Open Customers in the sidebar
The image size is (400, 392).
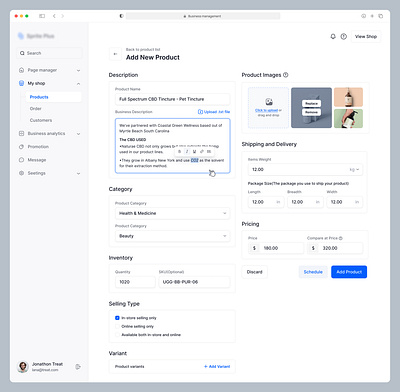pos(41,120)
